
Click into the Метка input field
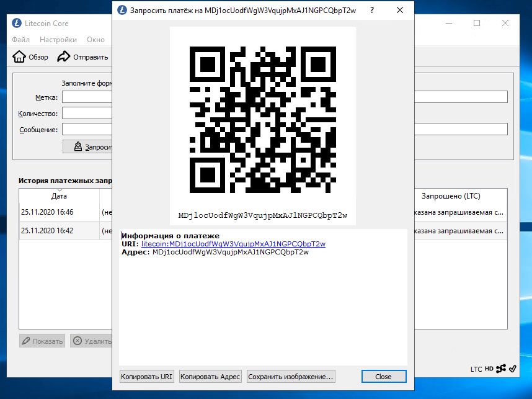[x=87, y=97]
